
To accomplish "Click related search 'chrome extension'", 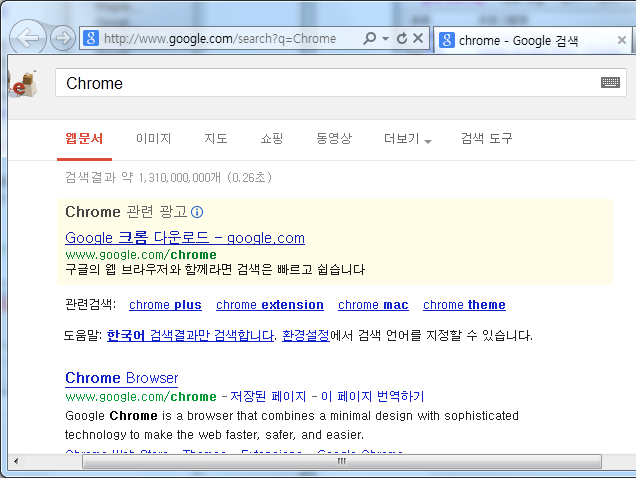I will pos(270,305).
